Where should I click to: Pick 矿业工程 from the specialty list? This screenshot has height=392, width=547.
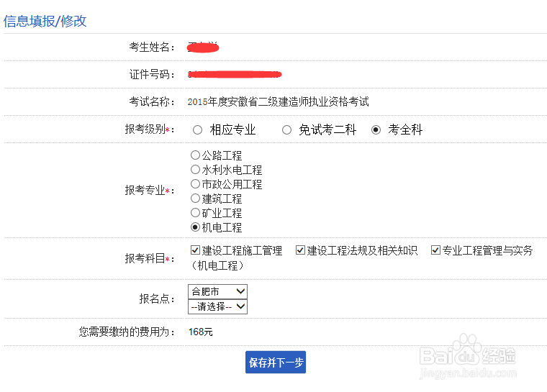(195, 213)
